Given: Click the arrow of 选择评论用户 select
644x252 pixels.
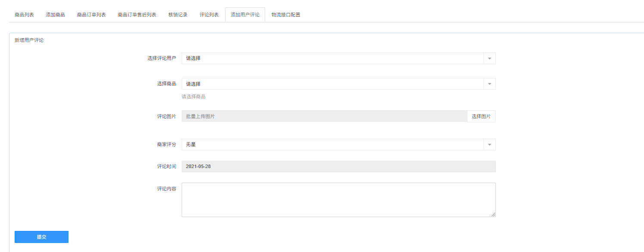Looking at the screenshot, I should (489, 58).
